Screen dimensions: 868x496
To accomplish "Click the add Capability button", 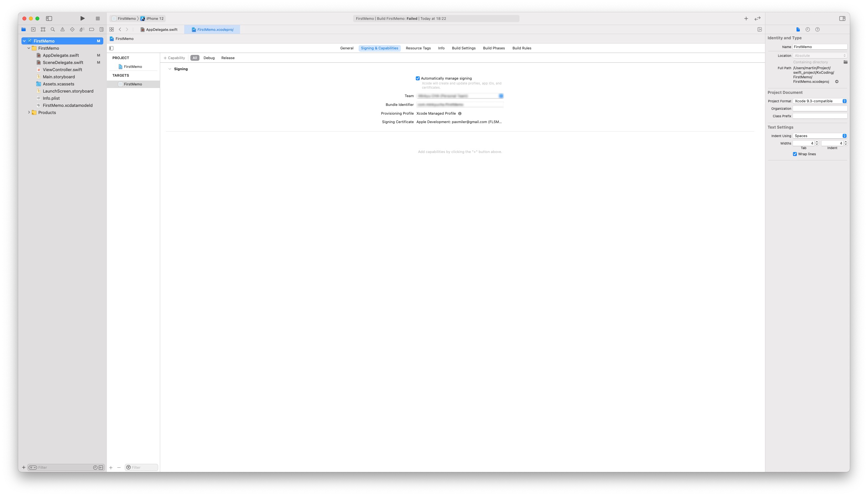I will click(174, 58).
